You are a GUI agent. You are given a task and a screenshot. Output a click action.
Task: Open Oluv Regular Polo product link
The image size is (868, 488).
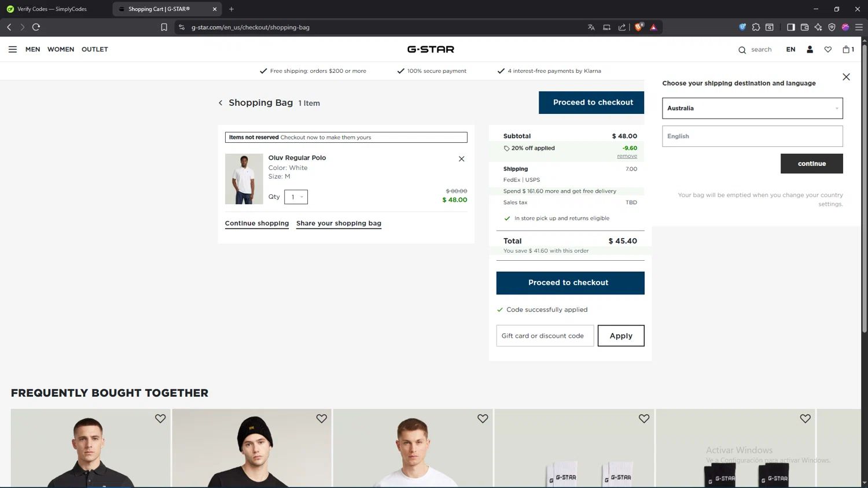pos(297,158)
